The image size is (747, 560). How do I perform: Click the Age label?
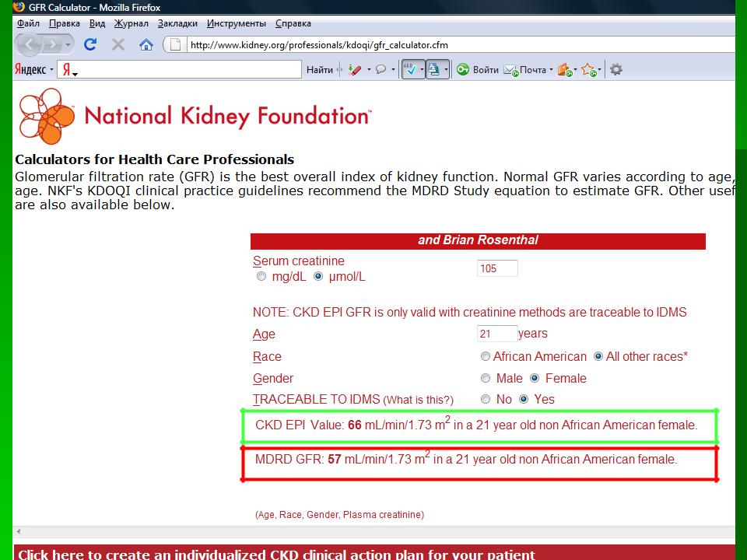[264, 334]
